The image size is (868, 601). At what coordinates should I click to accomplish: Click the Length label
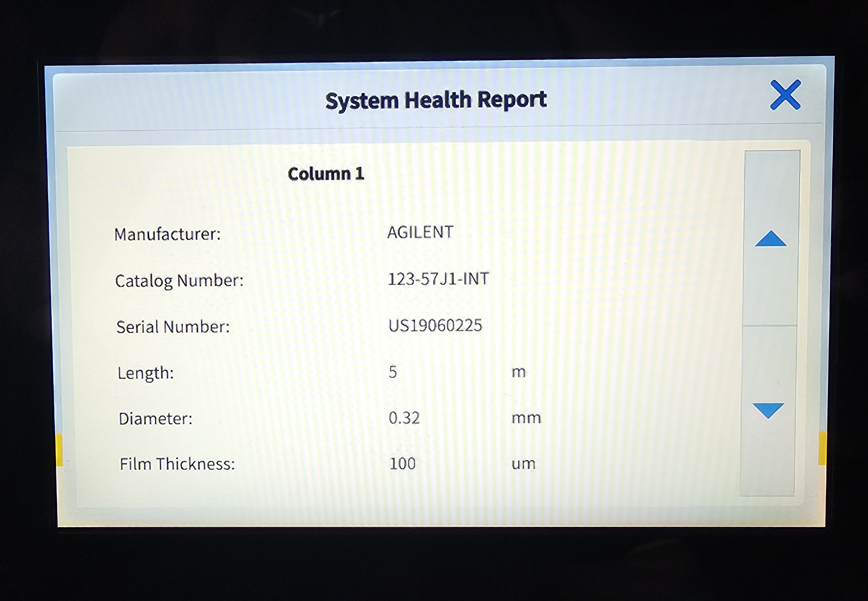pos(146,374)
